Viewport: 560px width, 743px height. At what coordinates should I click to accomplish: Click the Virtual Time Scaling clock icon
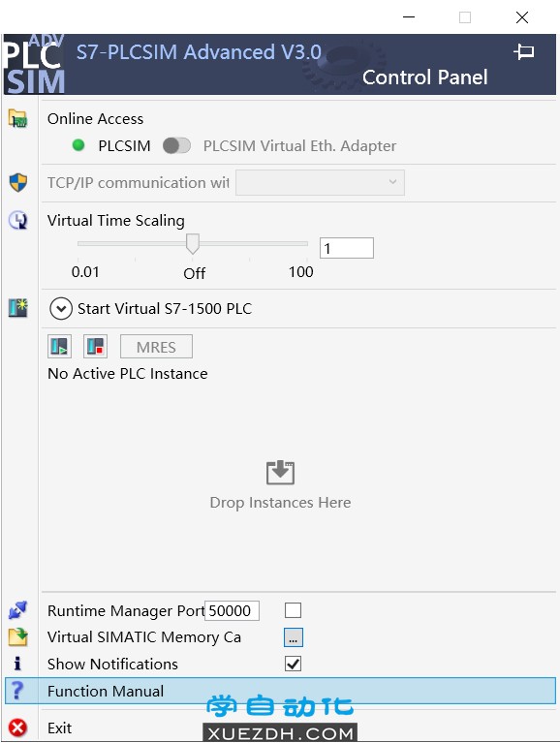(x=18, y=220)
